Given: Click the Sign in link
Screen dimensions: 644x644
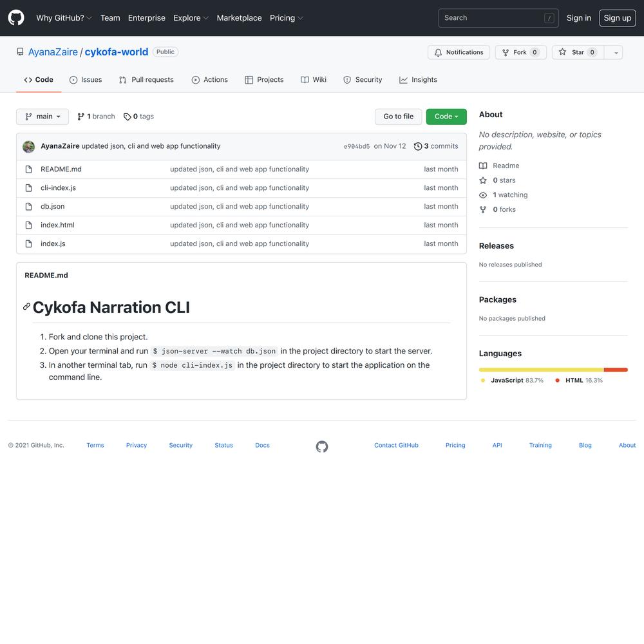Looking at the screenshot, I should [x=579, y=18].
